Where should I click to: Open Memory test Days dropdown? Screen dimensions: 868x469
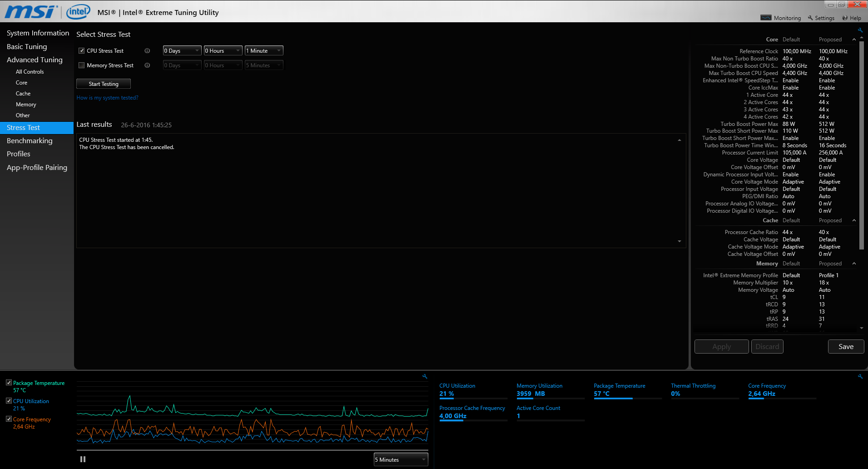[x=182, y=65]
